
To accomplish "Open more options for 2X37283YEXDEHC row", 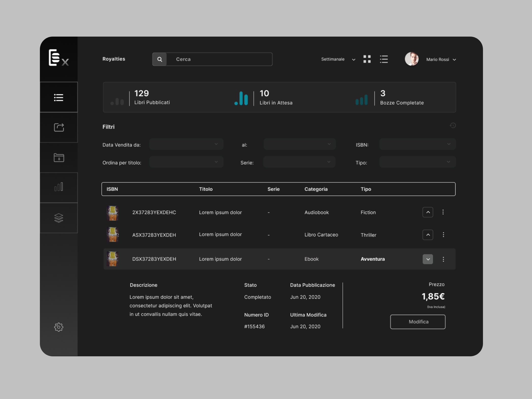I will point(443,212).
